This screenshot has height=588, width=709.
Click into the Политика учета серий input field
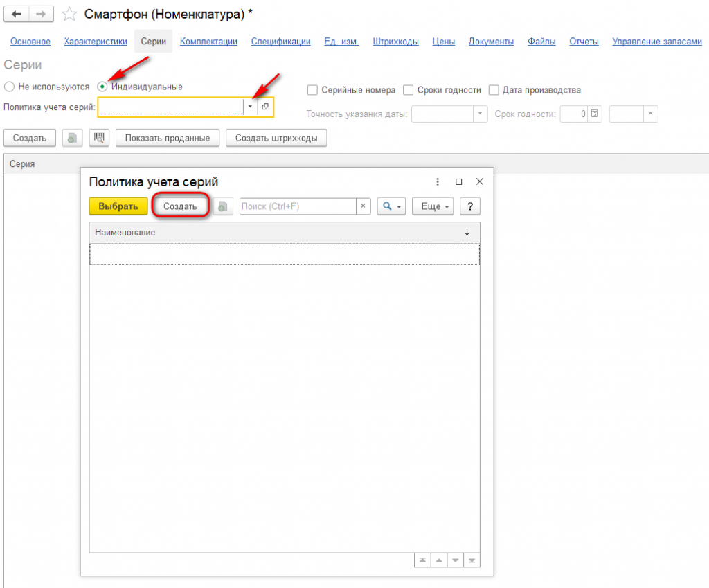171,107
